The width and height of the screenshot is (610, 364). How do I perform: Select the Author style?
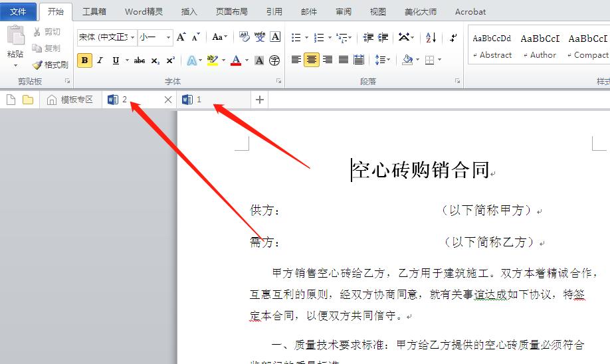pyautogui.click(x=540, y=46)
